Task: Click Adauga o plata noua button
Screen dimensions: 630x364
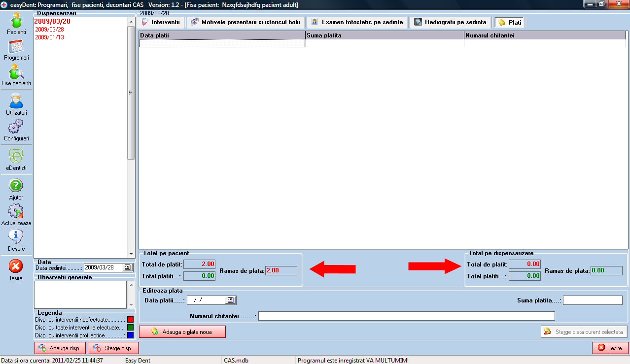Action: (x=182, y=332)
